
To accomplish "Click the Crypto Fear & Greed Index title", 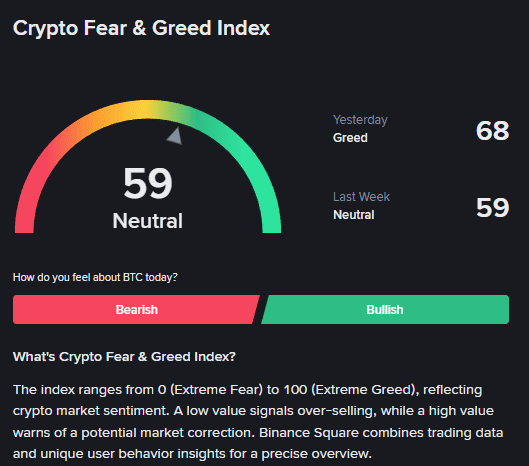I will coord(141,28).
